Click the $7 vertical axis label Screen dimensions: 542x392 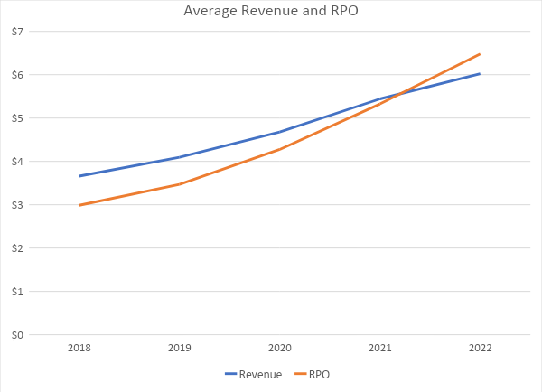click(18, 32)
